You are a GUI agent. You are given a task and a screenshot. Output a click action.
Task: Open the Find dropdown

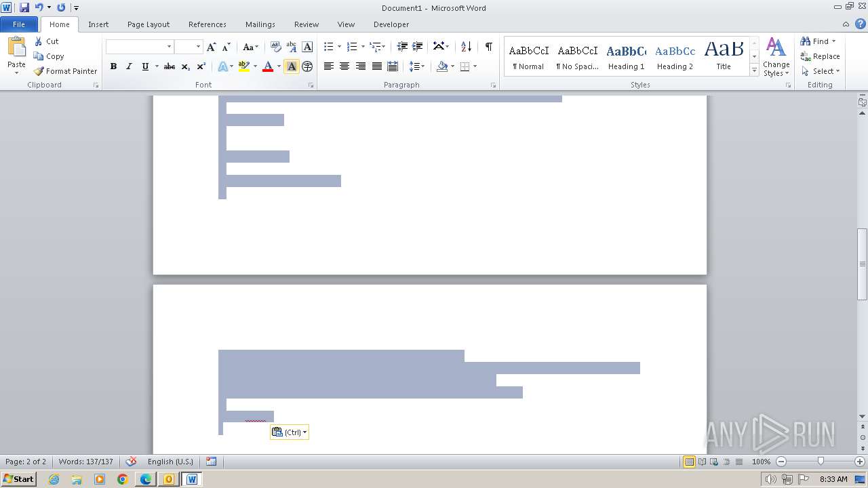[818, 41]
